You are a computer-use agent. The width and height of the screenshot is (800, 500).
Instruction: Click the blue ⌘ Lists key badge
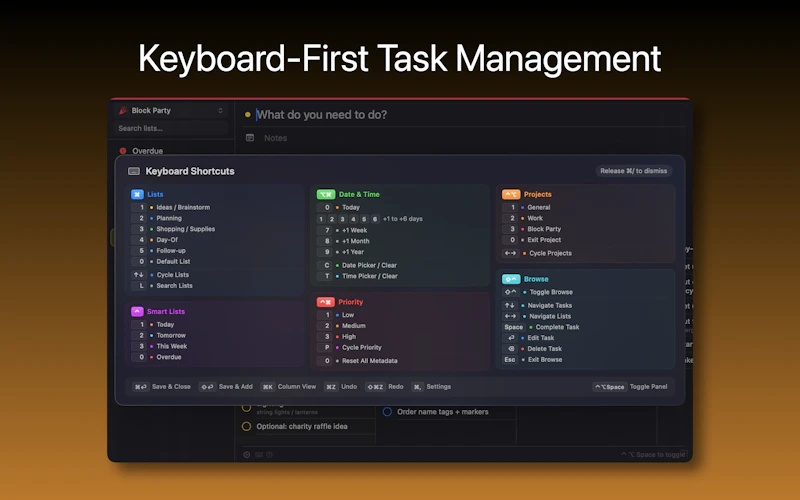[137, 194]
